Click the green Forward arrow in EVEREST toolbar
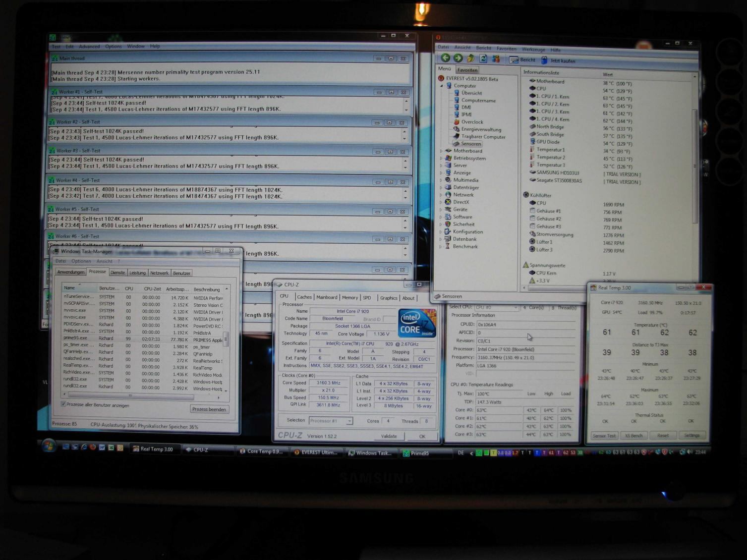Image resolution: width=747 pixels, height=560 pixels. [x=458, y=58]
